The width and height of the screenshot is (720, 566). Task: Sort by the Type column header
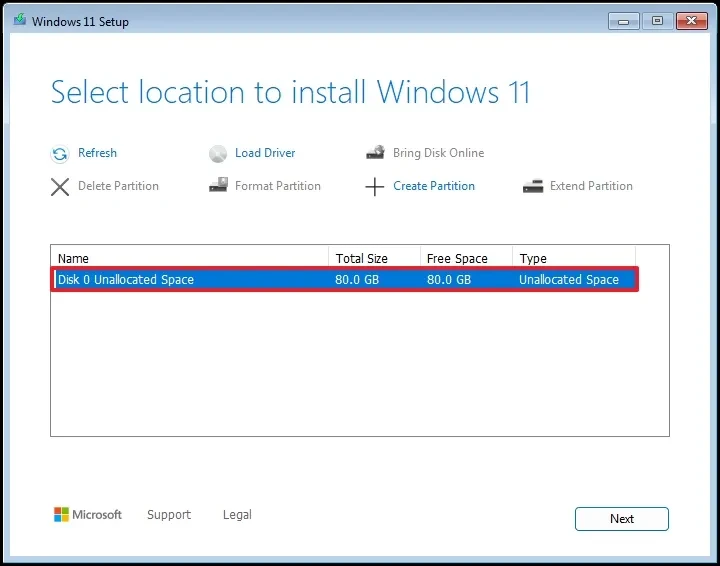pyautogui.click(x=572, y=258)
